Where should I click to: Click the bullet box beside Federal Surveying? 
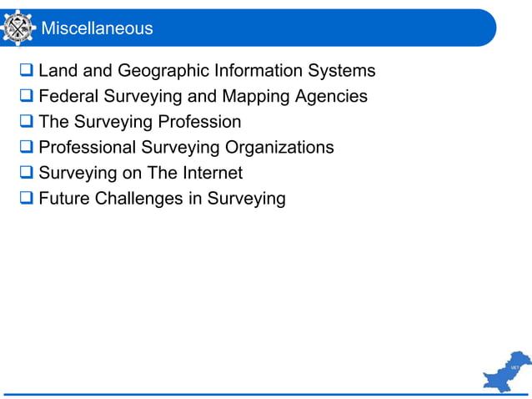click(27, 95)
